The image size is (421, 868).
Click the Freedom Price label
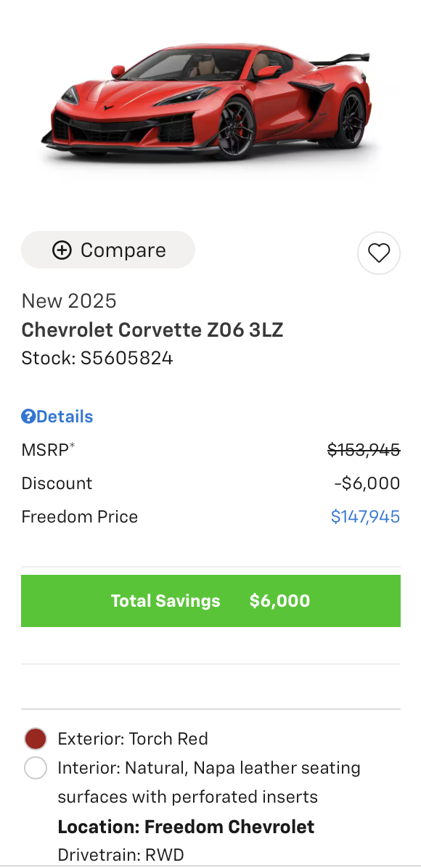(x=79, y=517)
